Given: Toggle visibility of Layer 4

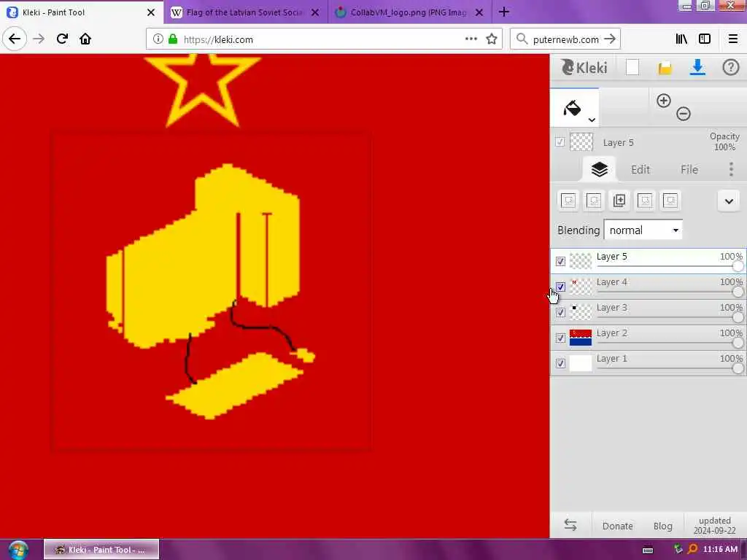Looking at the screenshot, I should [x=560, y=287].
